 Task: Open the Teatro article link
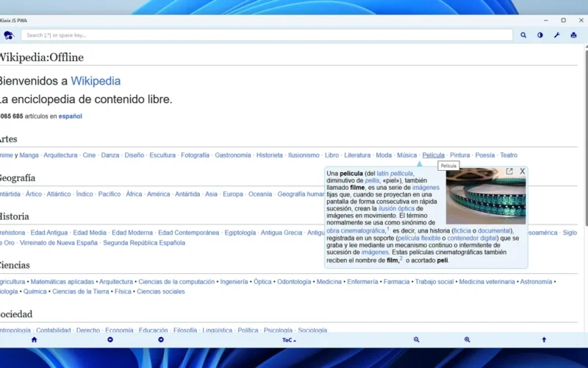click(509, 155)
